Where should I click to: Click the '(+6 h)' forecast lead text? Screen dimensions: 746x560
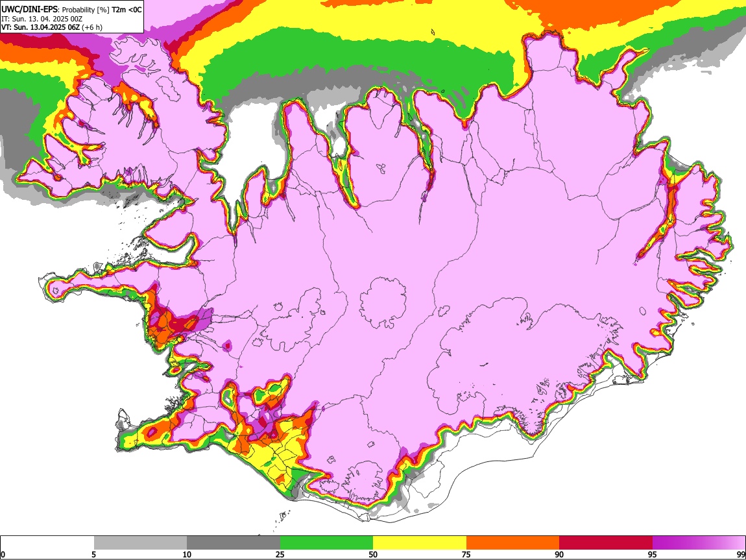click(x=92, y=27)
